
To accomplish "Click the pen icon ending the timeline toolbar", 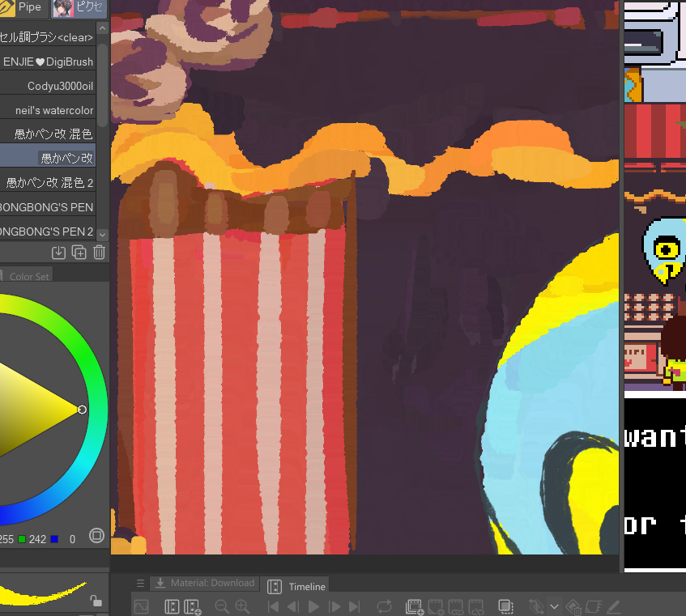I will click(x=613, y=606).
